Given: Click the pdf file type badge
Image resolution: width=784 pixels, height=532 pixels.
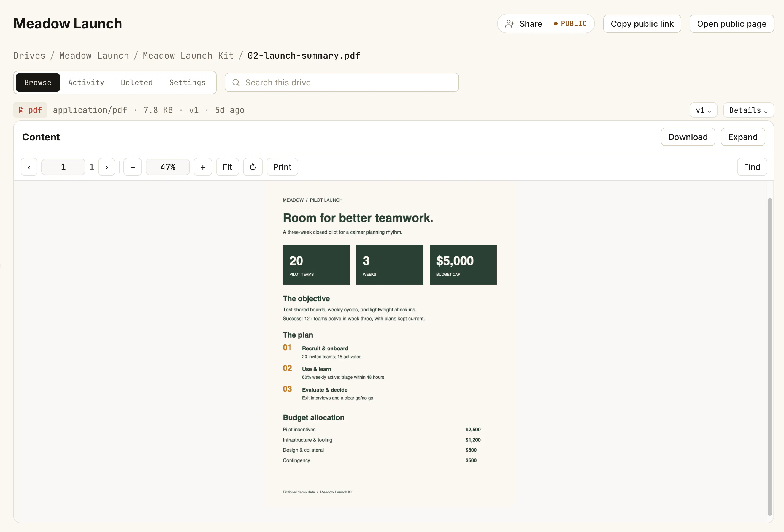Looking at the screenshot, I should click(30, 110).
